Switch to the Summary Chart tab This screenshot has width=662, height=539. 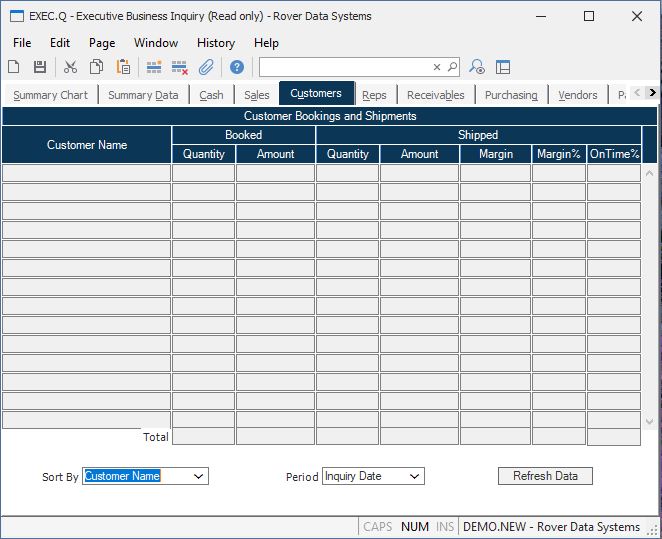pos(50,95)
